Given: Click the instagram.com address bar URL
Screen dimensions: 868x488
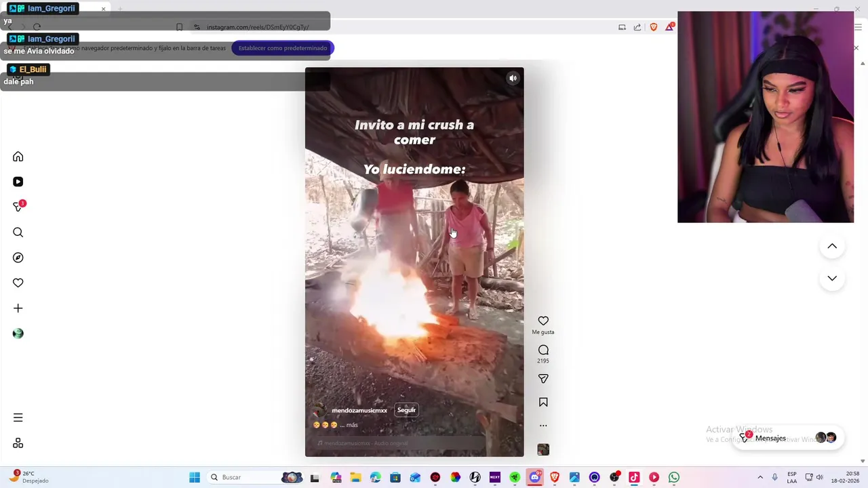Looking at the screenshot, I should 258,27.
